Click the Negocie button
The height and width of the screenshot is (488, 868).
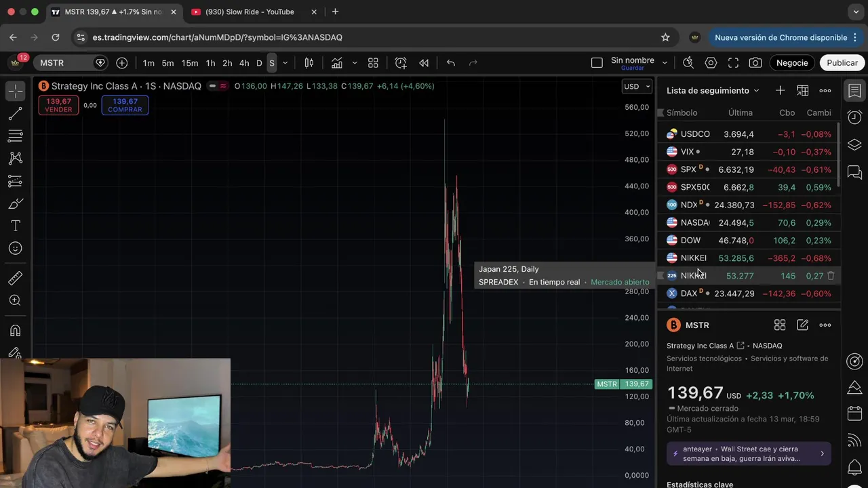(x=792, y=63)
